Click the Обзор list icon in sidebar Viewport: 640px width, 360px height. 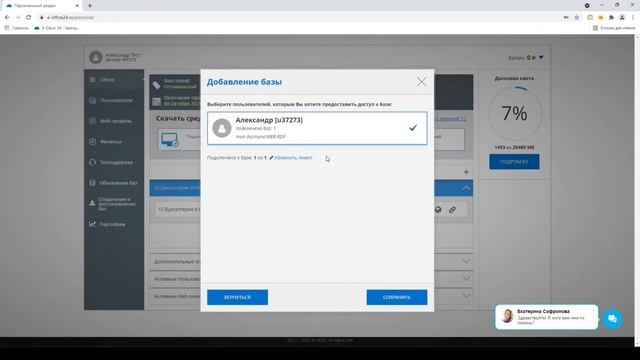(x=93, y=80)
